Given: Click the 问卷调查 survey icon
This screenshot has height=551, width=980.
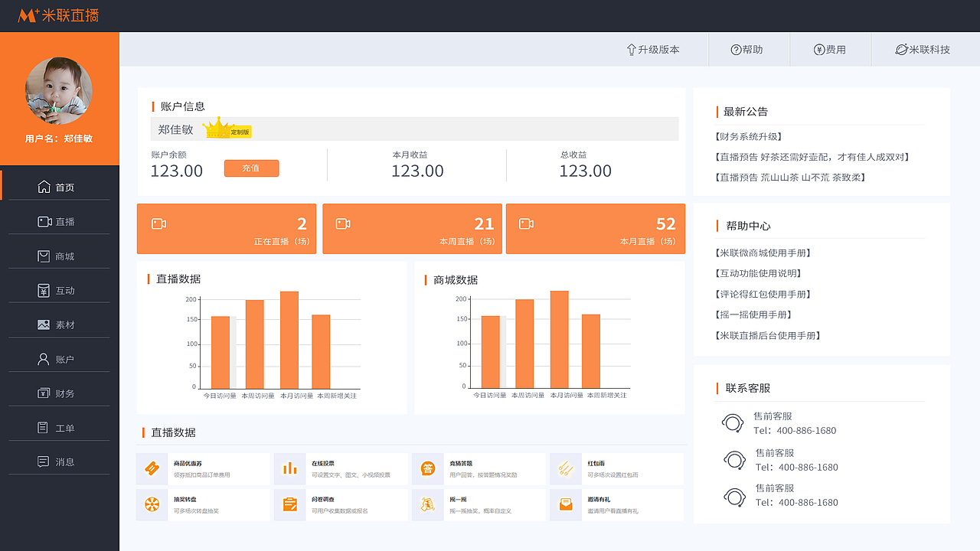Looking at the screenshot, I should click(x=289, y=505).
